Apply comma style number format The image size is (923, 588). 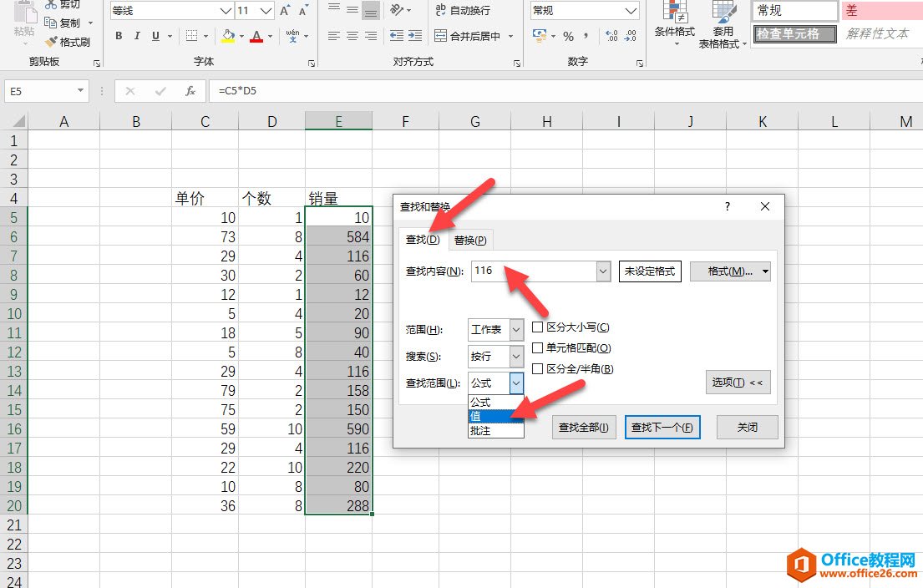click(x=586, y=36)
